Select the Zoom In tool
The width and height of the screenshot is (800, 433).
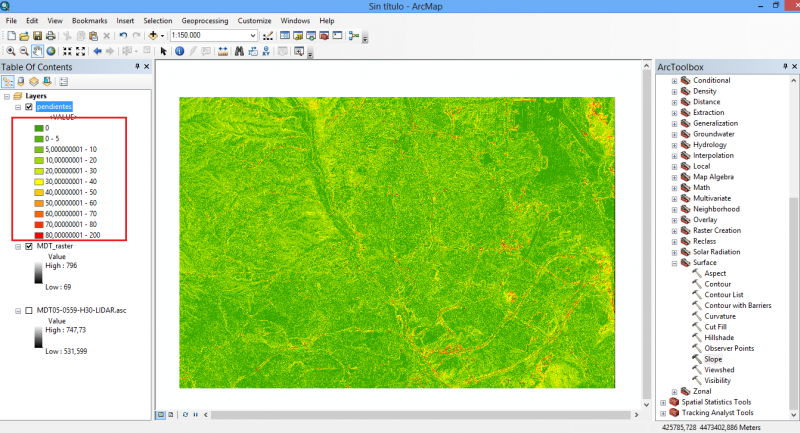(11, 51)
